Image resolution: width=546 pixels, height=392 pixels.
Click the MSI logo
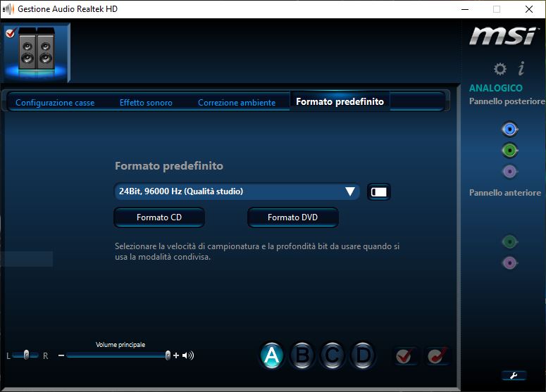click(x=503, y=36)
